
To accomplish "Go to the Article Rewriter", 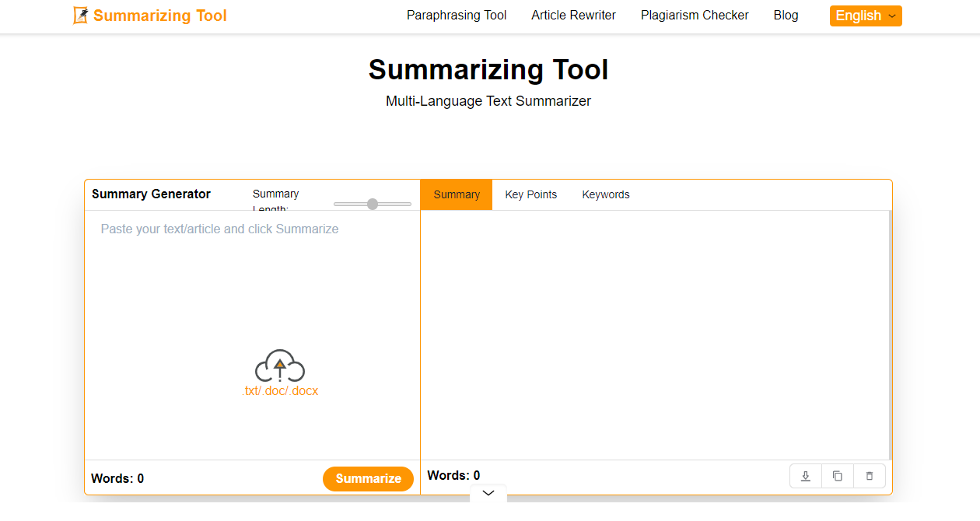I will click(573, 15).
